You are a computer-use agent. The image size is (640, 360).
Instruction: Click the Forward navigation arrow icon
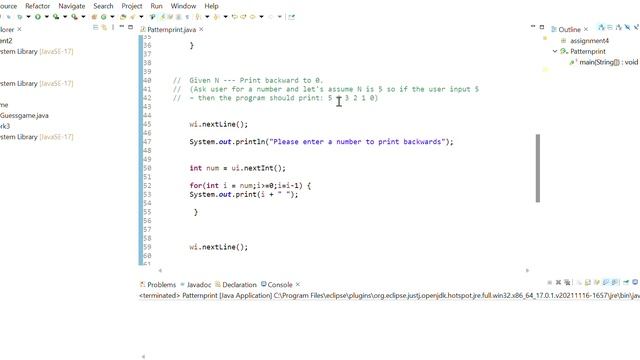(x=270, y=17)
